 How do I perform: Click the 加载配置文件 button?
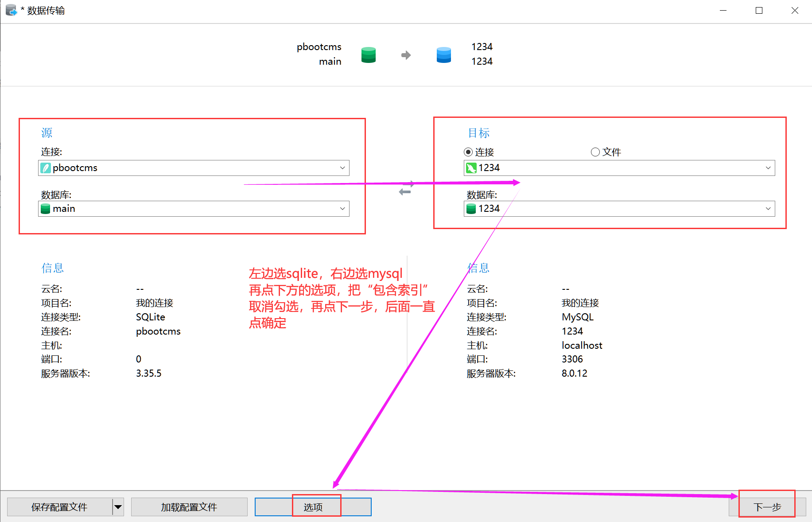[x=189, y=507]
